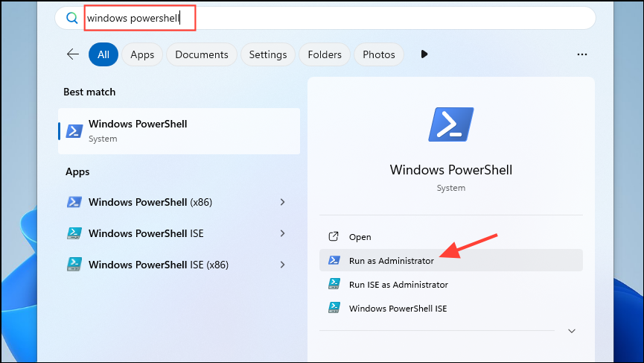Click Windows PowerShell ISE action icon
Image resolution: width=644 pixels, height=363 pixels.
click(334, 308)
